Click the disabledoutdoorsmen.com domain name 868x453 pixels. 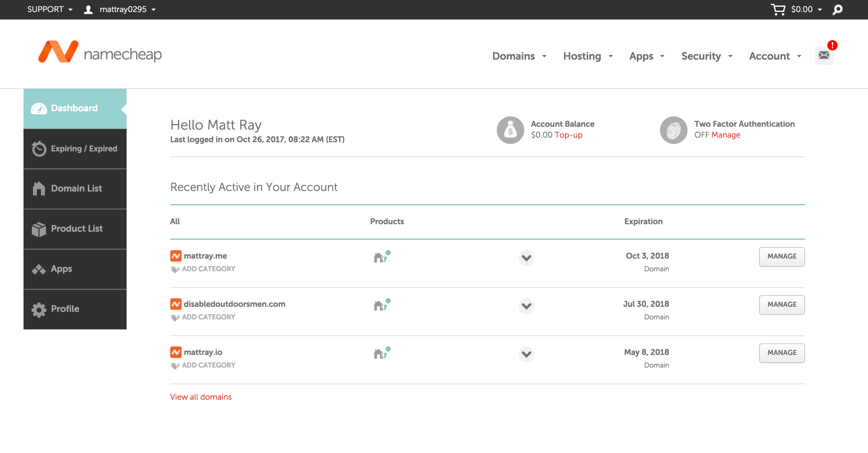[x=235, y=304]
